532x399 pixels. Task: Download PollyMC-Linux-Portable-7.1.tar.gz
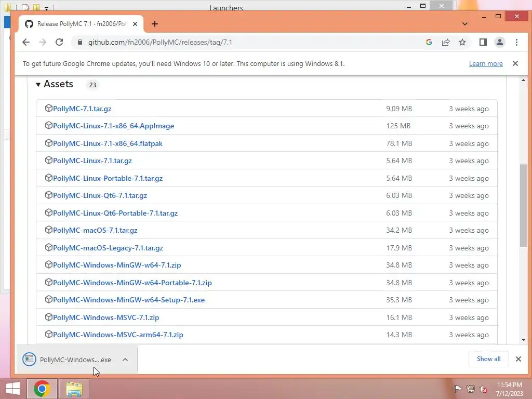pos(108,179)
